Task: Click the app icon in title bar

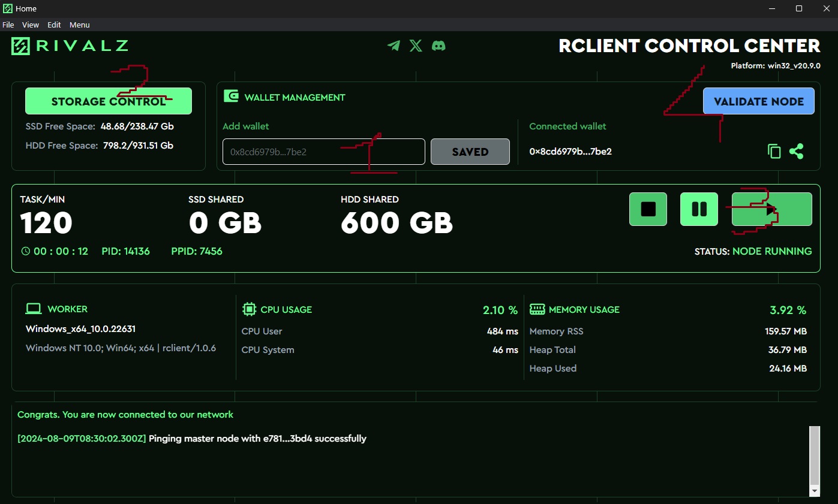Action: tap(8, 8)
